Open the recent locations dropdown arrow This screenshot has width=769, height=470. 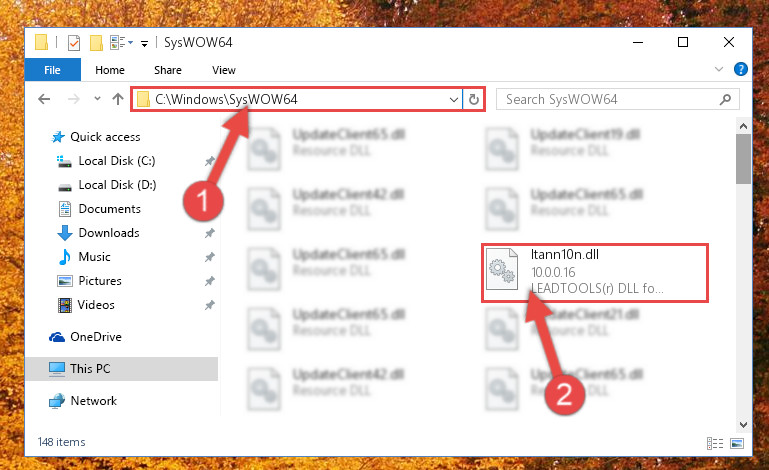pyautogui.click(x=97, y=99)
